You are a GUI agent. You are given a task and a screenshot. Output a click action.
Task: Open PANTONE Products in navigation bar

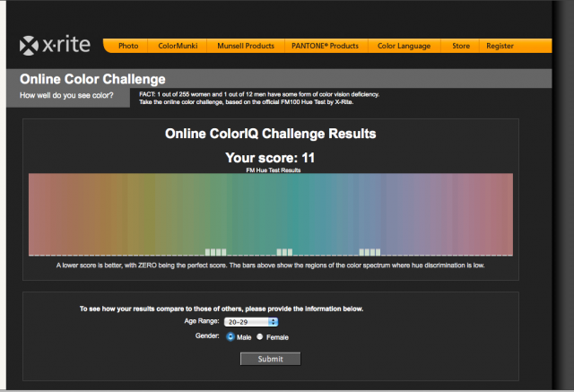pyautogui.click(x=325, y=46)
